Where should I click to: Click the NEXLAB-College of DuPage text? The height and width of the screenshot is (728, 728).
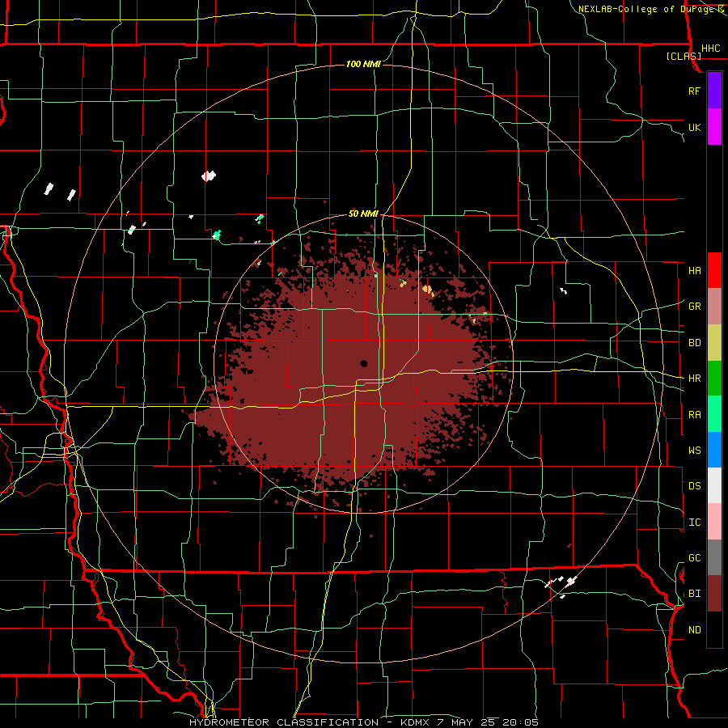click(x=645, y=9)
